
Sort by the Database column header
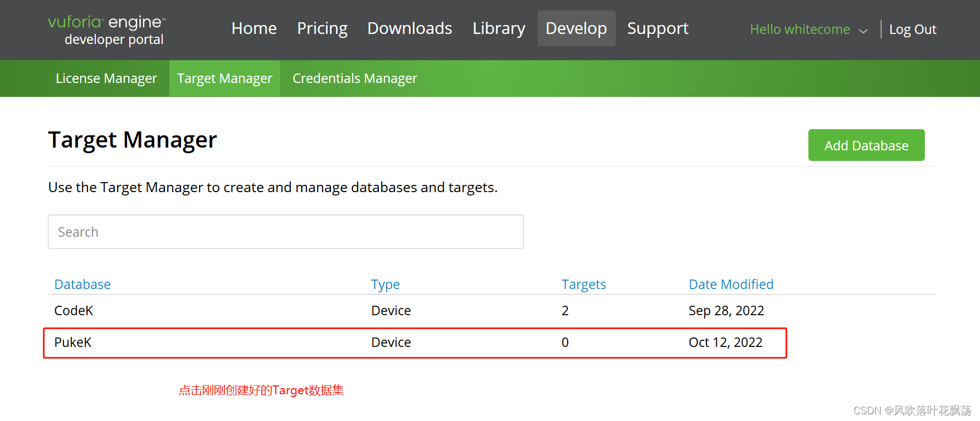point(82,285)
